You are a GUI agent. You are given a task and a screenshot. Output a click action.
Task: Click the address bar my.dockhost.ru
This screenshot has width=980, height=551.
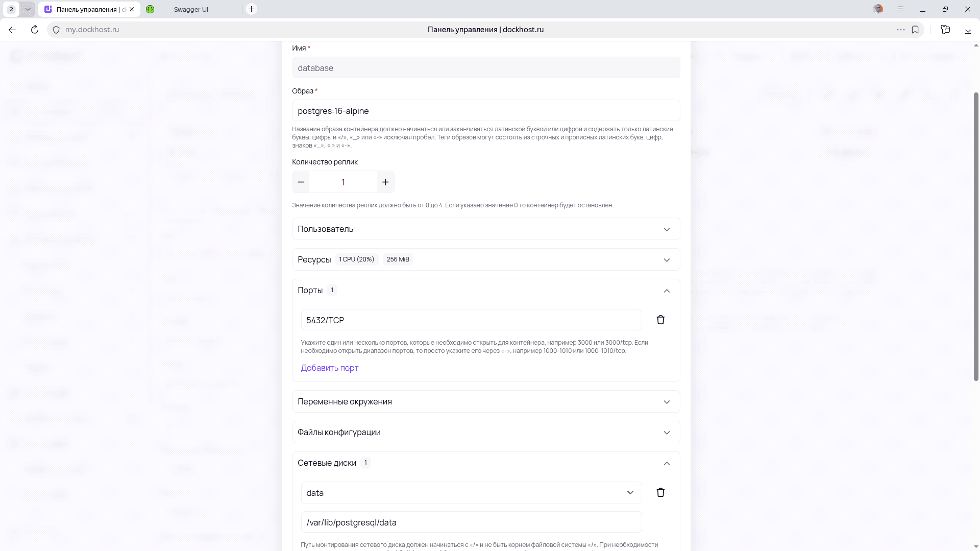(92, 30)
